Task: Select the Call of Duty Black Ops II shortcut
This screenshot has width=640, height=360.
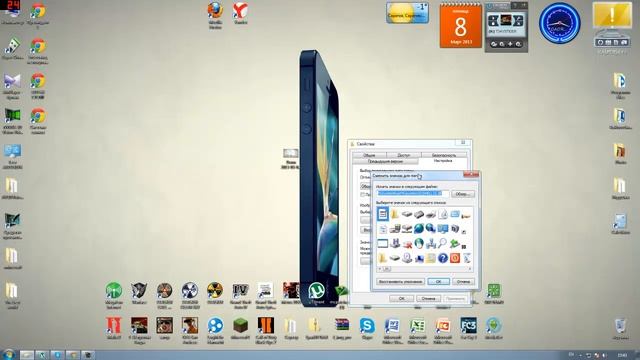Action: pyautogui.click(x=266, y=330)
